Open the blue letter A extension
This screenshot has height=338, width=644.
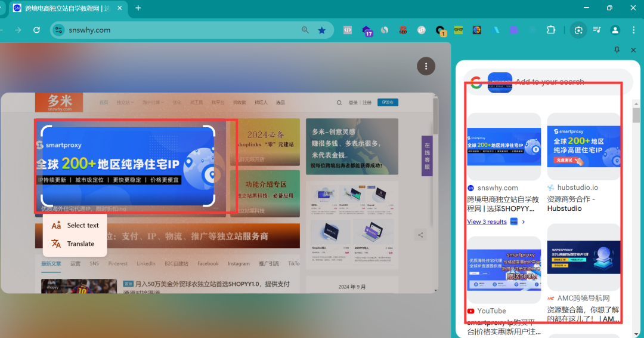pos(496,30)
